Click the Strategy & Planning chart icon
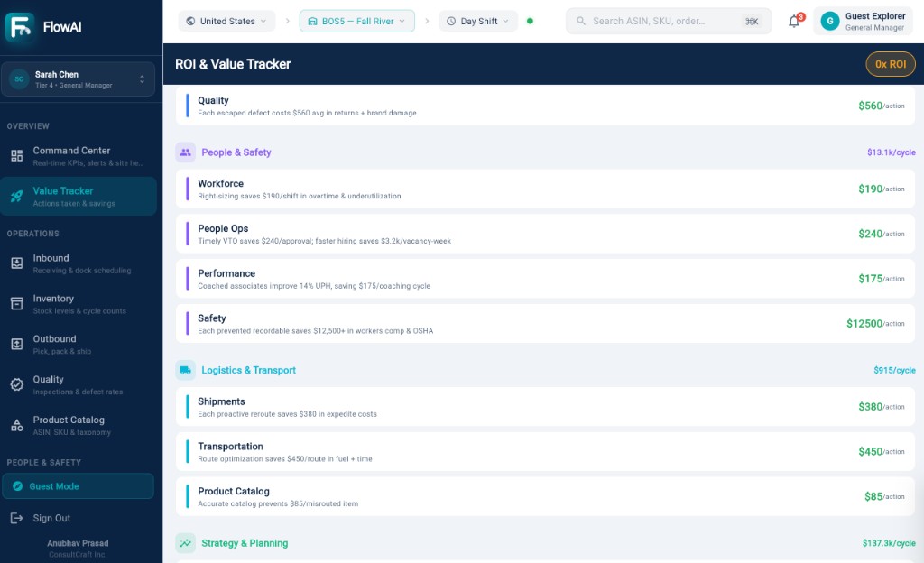Image resolution: width=924 pixels, height=563 pixels. [x=186, y=543]
